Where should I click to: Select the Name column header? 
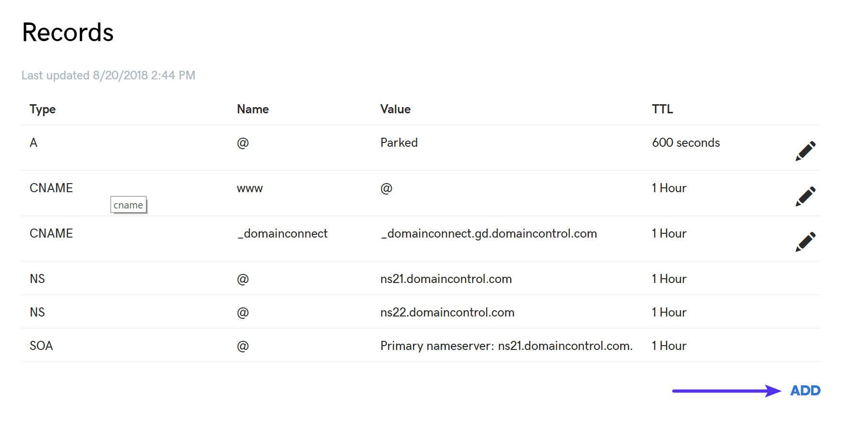[253, 109]
